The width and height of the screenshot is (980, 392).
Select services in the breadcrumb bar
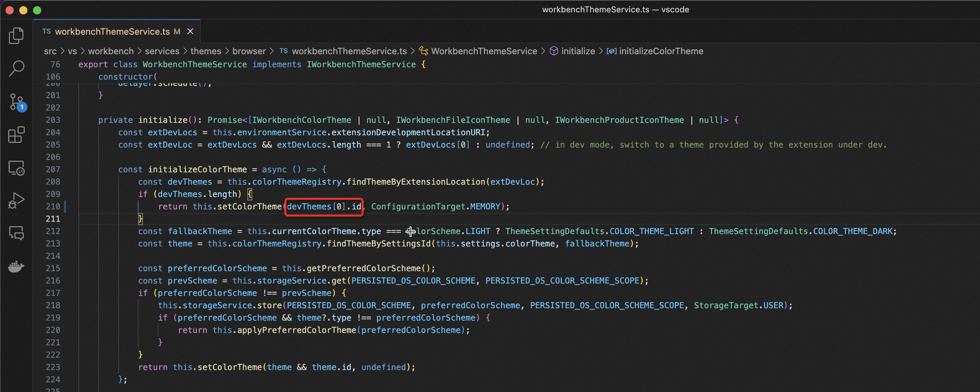pos(162,51)
